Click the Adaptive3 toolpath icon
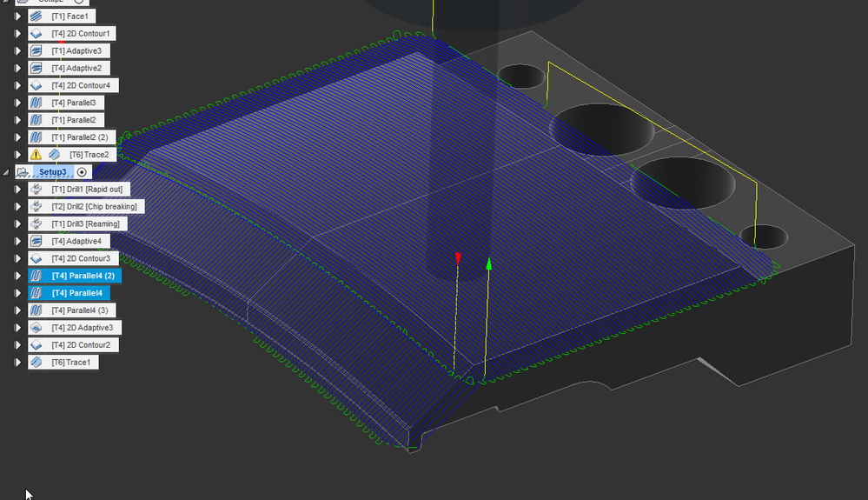Viewport: 868px width, 500px height. pyautogui.click(x=36, y=51)
